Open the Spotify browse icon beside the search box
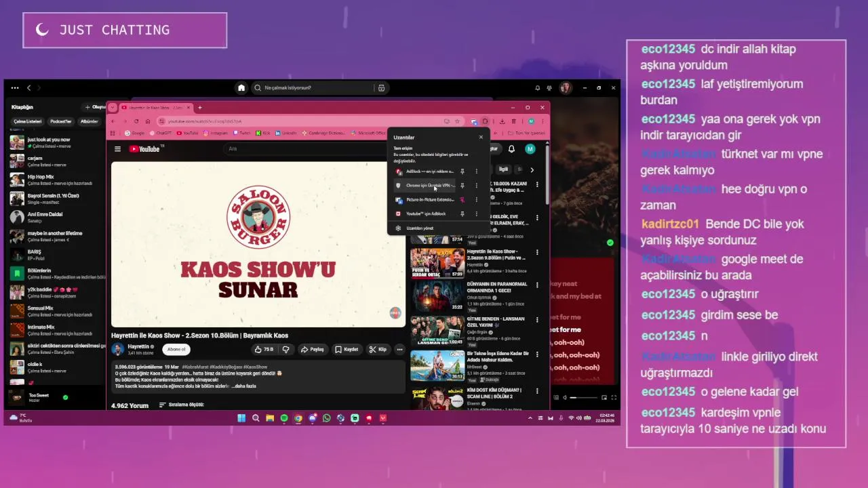The image size is (868, 488). pos(381,87)
